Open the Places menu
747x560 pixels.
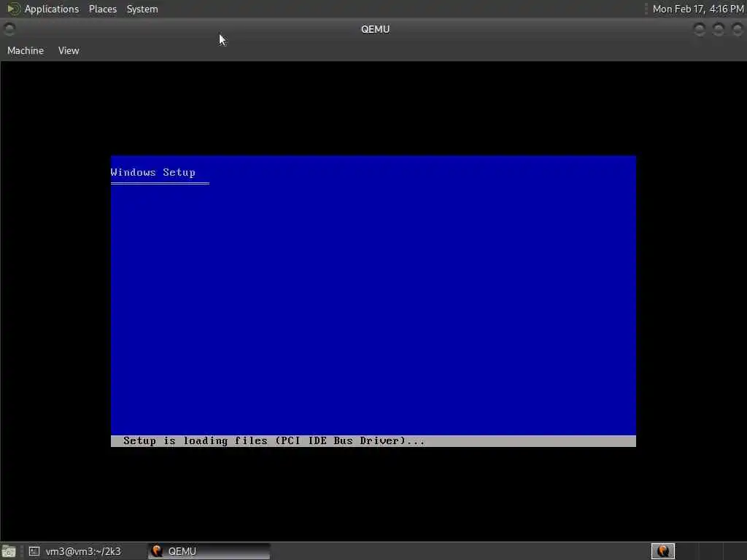102,9
